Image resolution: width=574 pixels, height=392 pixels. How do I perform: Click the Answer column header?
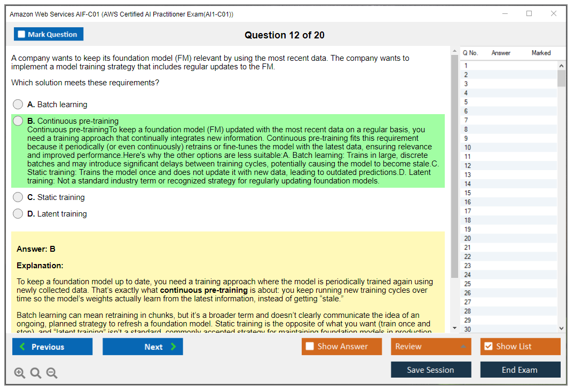tap(500, 53)
